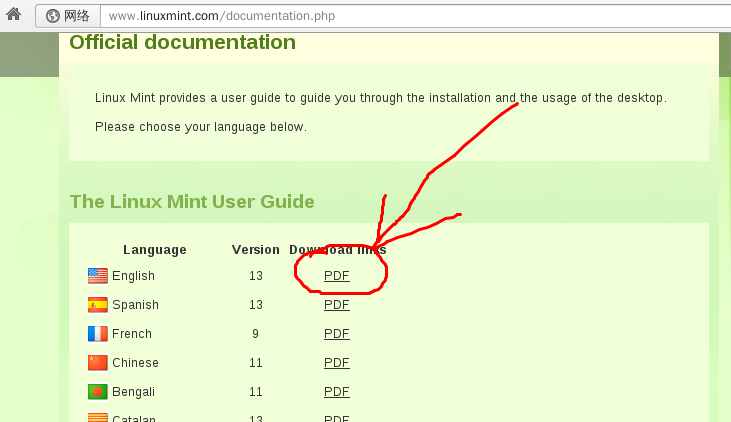The height and width of the screenshot is (422, 731).
Task: Click the Spain flag icon beside Spanish
Action: click(97, 305)
